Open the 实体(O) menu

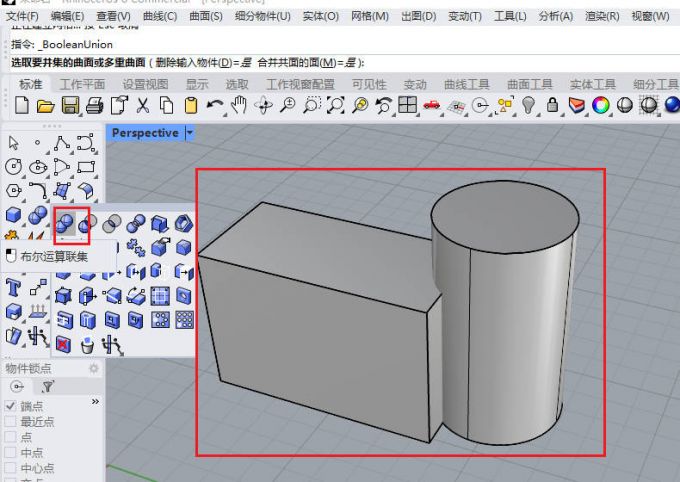(x=320, y=16)
